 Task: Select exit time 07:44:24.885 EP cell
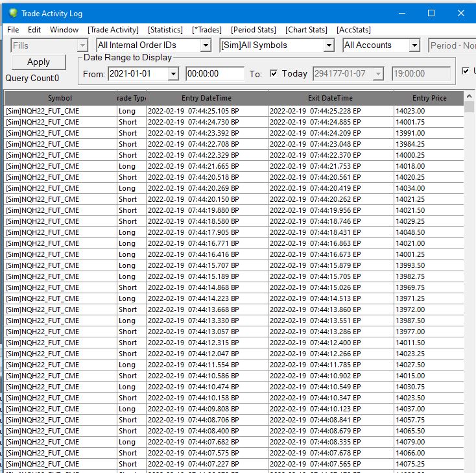point(331,122)
